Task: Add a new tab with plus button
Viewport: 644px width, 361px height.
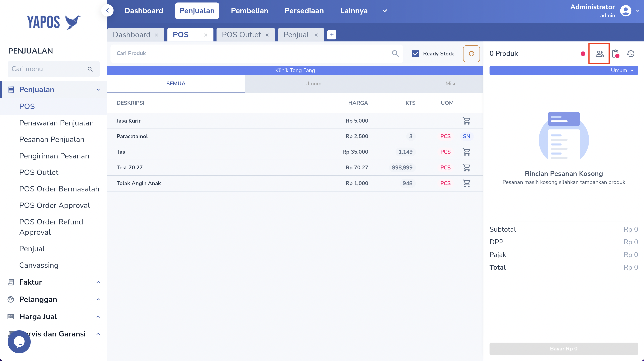Action: coord(332,35)
